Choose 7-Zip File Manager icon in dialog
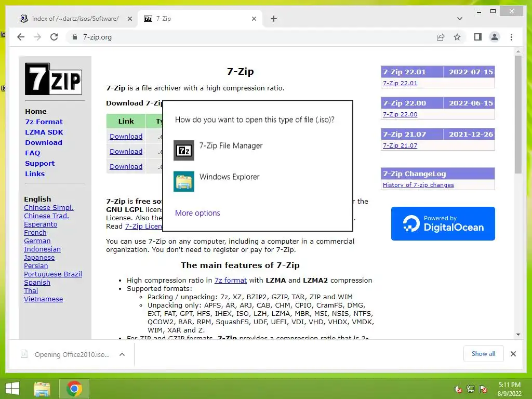The height and width of the screenshot is (399, 532). (x=184, y=150)
